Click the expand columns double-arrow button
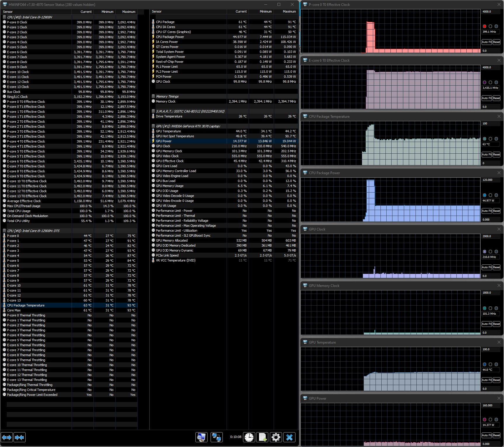504x447 pixels. coord(7,437)
